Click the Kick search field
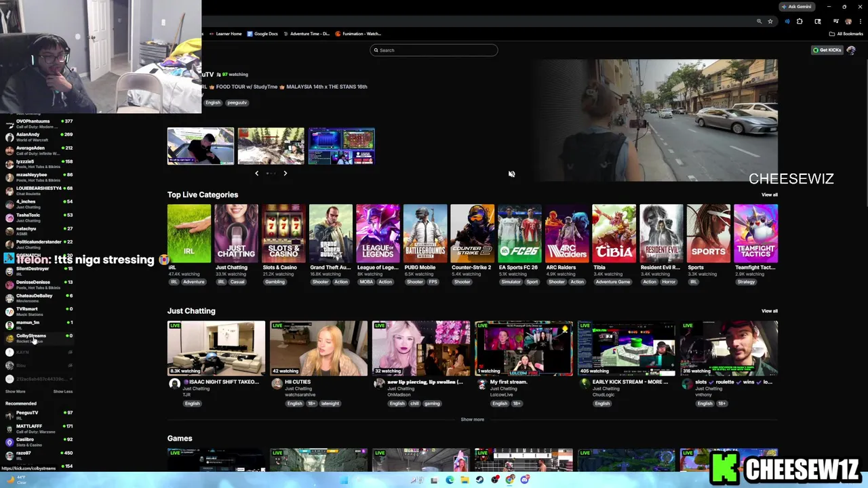 [433, 50]
